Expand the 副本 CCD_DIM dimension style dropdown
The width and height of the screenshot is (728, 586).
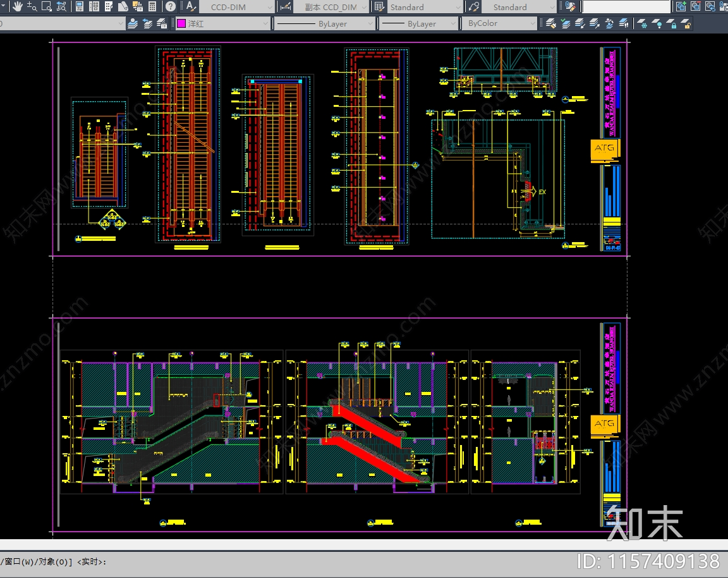pos(331,7)
